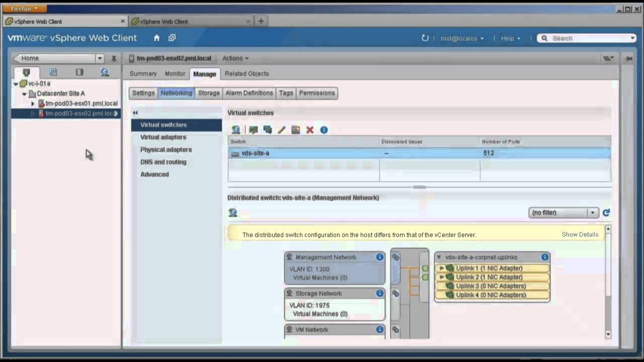Select the vds-site-a switch row
This screenshot has height=362, width=644.
[x=419, y=153]
